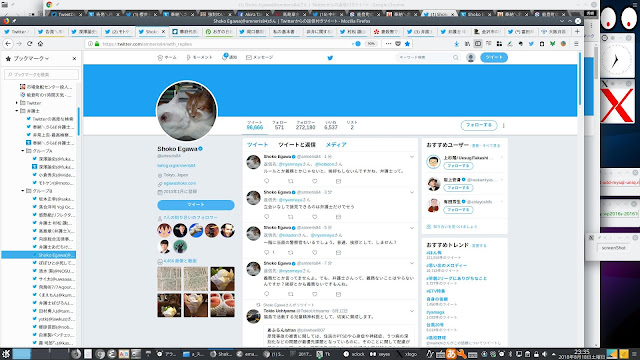
Task: Click the search magnifier in Twitter search
Action: [x=456, y=58]
